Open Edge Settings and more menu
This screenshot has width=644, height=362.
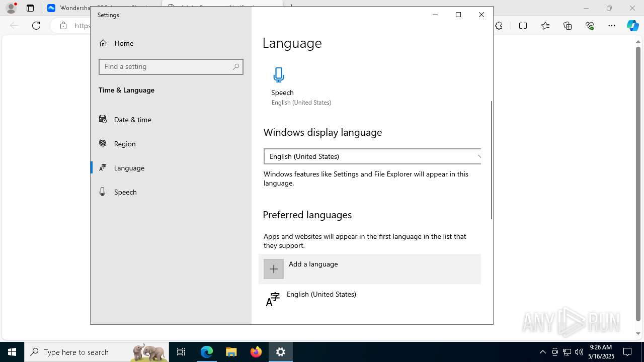tap(612, 26)
